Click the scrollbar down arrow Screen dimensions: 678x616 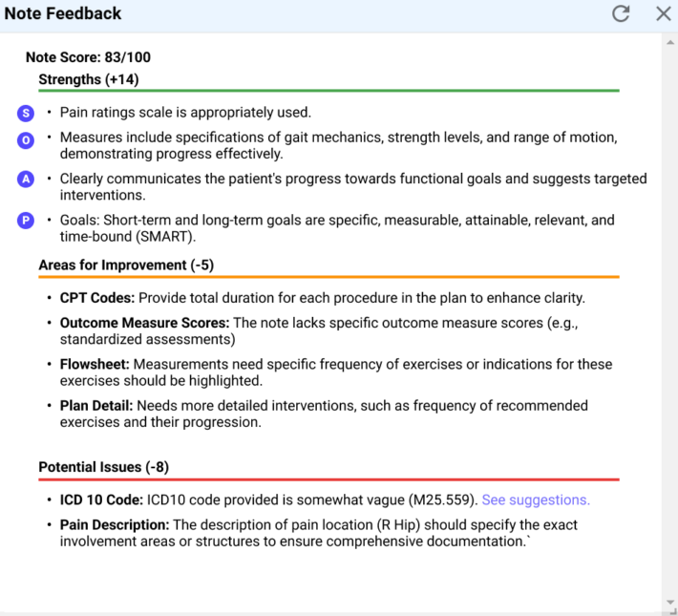669,603
